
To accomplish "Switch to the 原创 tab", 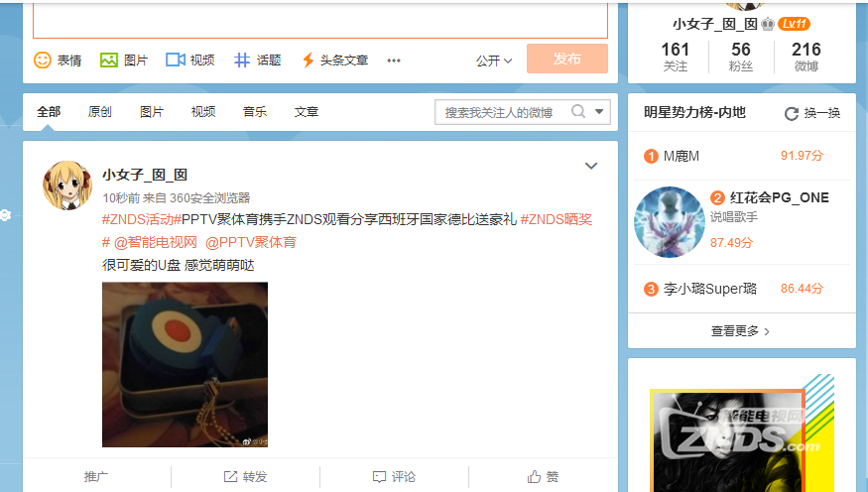I will (99, 112).
